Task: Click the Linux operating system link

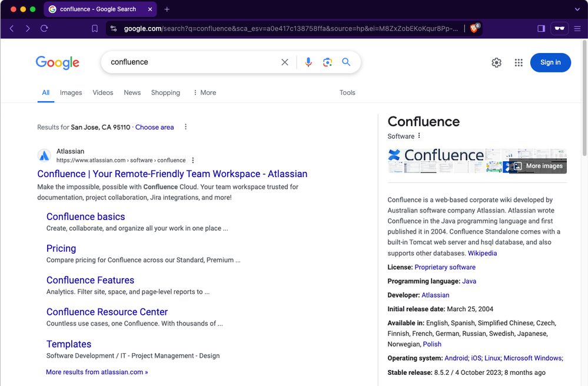Action: [493, 358]
